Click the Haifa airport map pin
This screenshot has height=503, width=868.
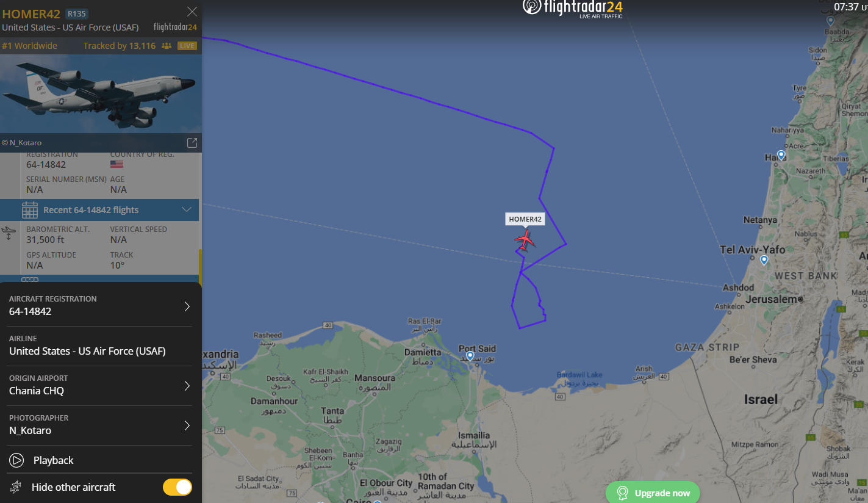pyautogui.click(x=781, y=155)
